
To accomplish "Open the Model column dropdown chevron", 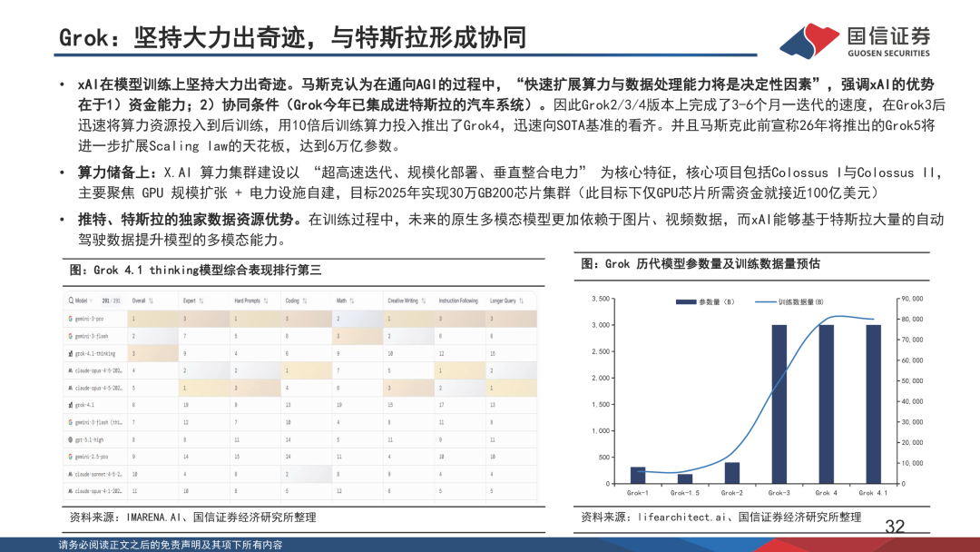I will pyautogui.click(x=92, y=301).
